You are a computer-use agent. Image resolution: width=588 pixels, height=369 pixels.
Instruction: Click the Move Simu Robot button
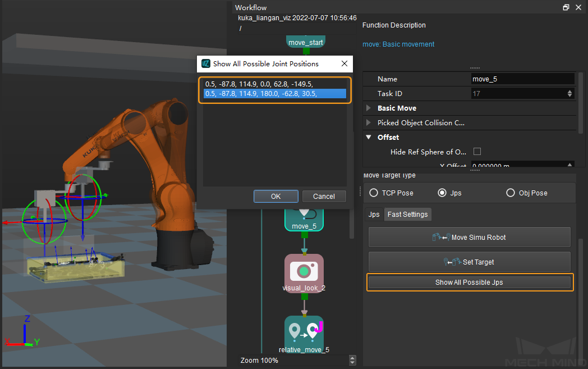(470, 237)
